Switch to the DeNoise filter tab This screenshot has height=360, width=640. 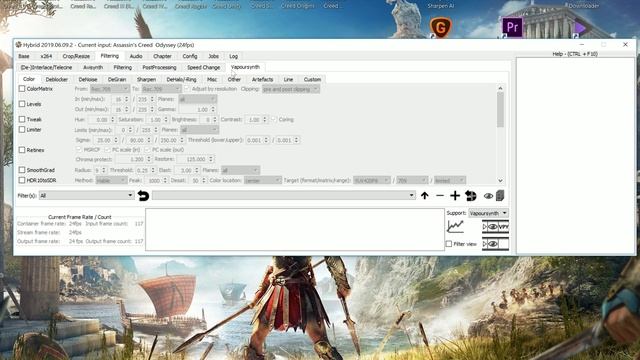[x=88, y=80]
